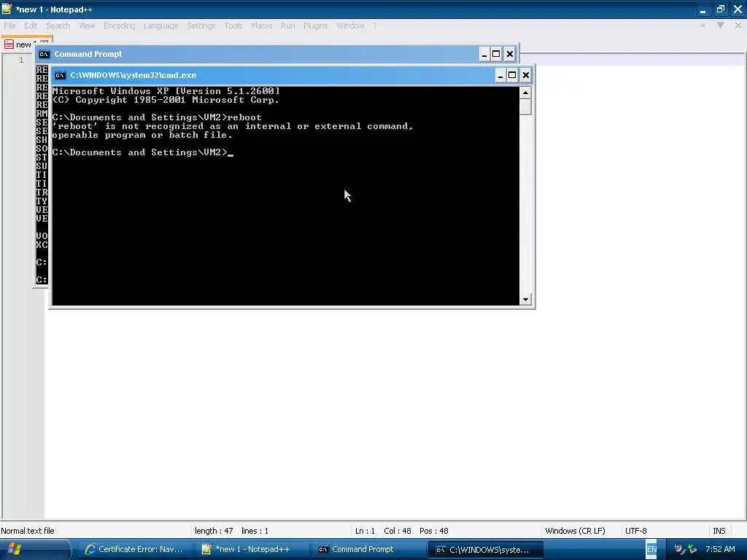Click 'Ln : 1' in the status bar

point(365,531)
